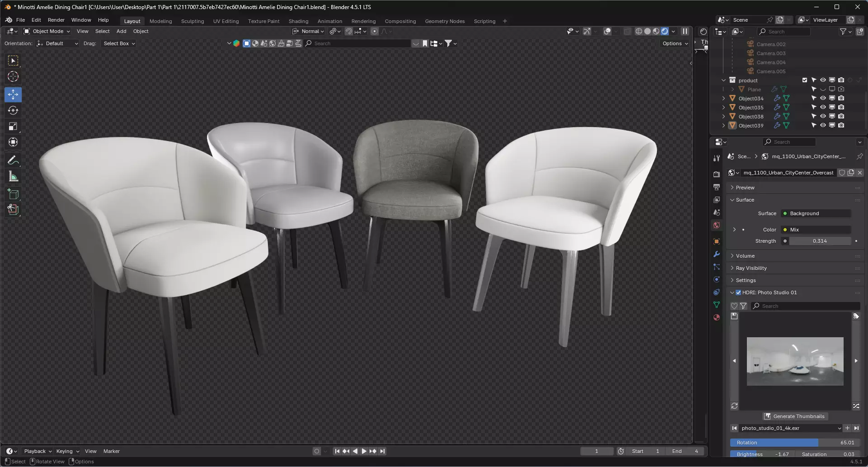Image resolution: width=868 pixels, height=467 pixels.
Task: Switch to the Shading workspace tab
Action: pos(299,21)
